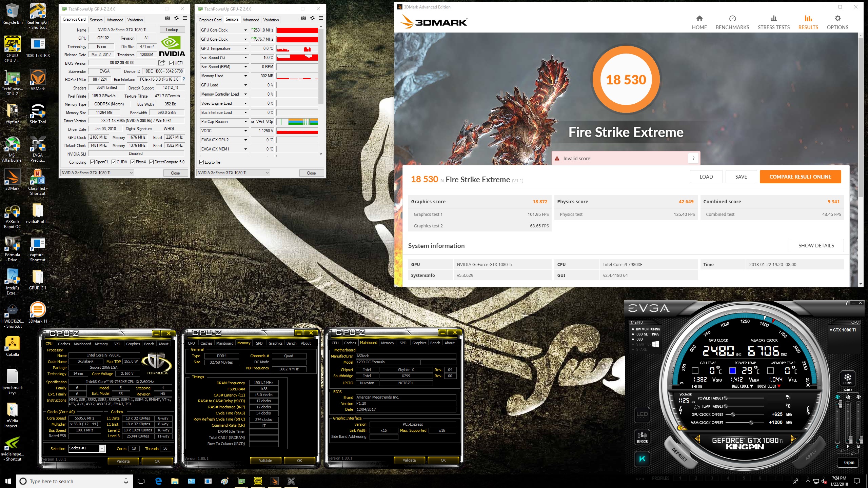Screen dimensions: 868x488
Task: Open CPU-Z Selection Socket #1 dropdown
Action: 87,448
